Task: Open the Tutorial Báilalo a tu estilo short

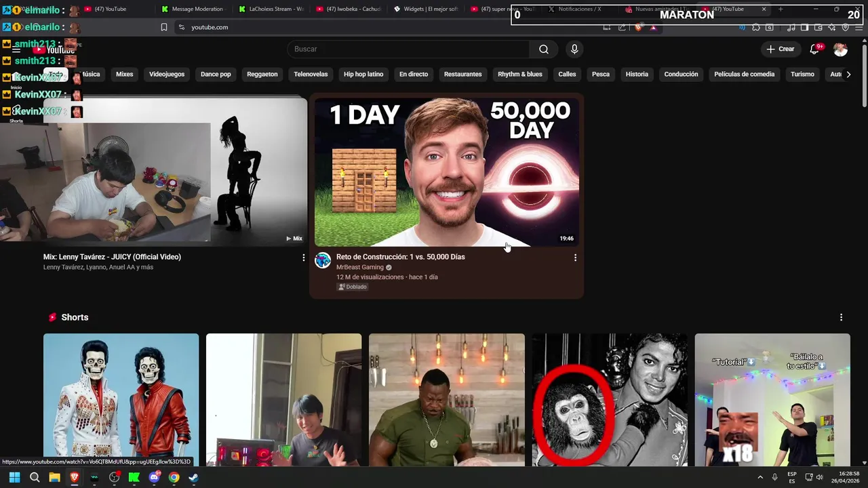Action: (772, 400)
